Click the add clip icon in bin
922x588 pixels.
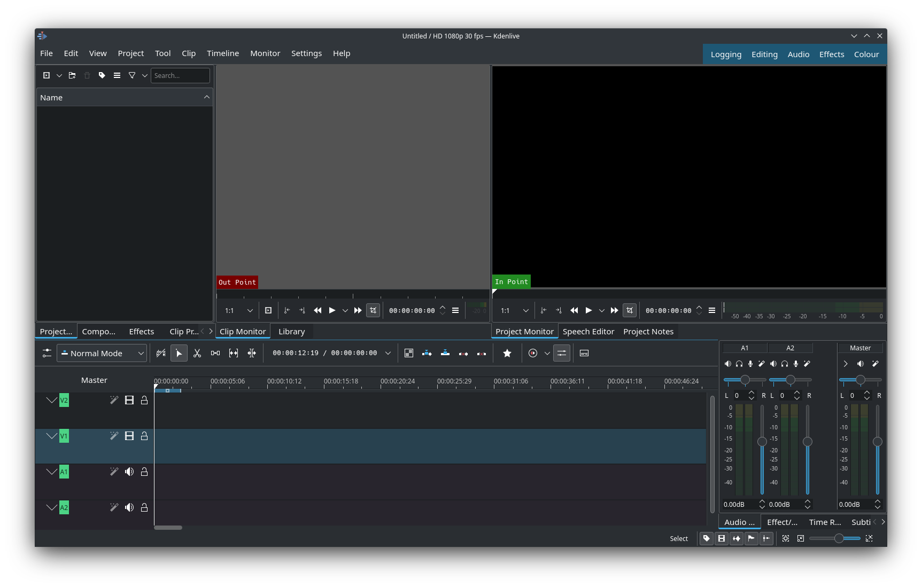click(x=47, y=75)
